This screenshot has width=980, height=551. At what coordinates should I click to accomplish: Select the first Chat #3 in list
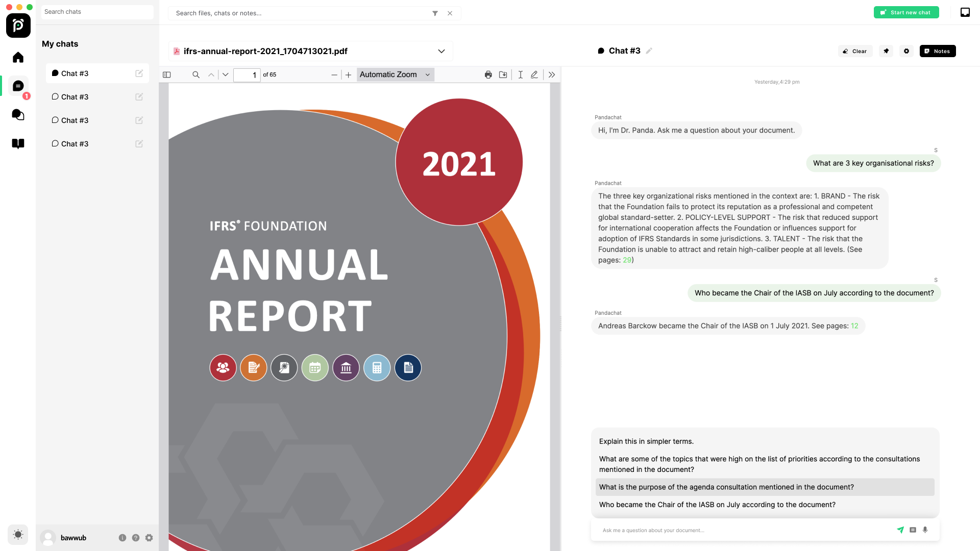tap(97, 73)
